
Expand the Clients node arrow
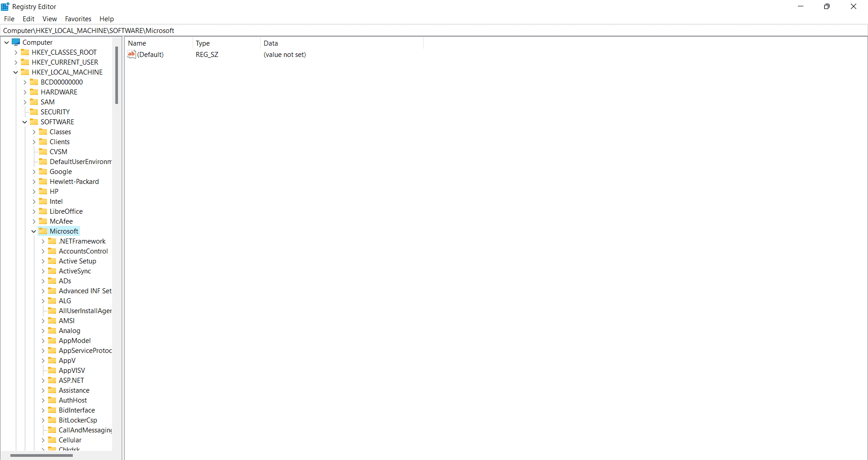(x=34, y=142)
